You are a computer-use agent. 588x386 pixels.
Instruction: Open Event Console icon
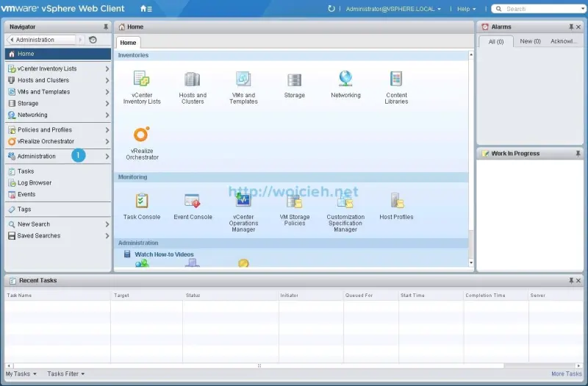[x=193, y=201]
